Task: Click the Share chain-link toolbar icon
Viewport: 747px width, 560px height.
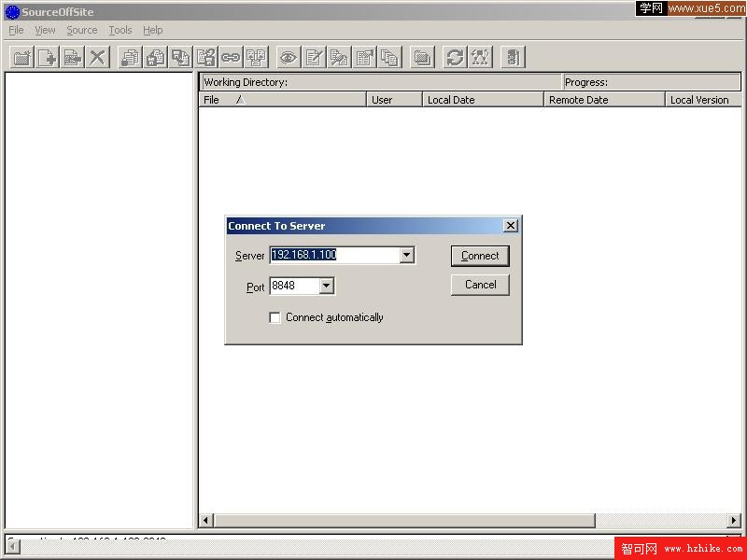Action: (231, 58)
